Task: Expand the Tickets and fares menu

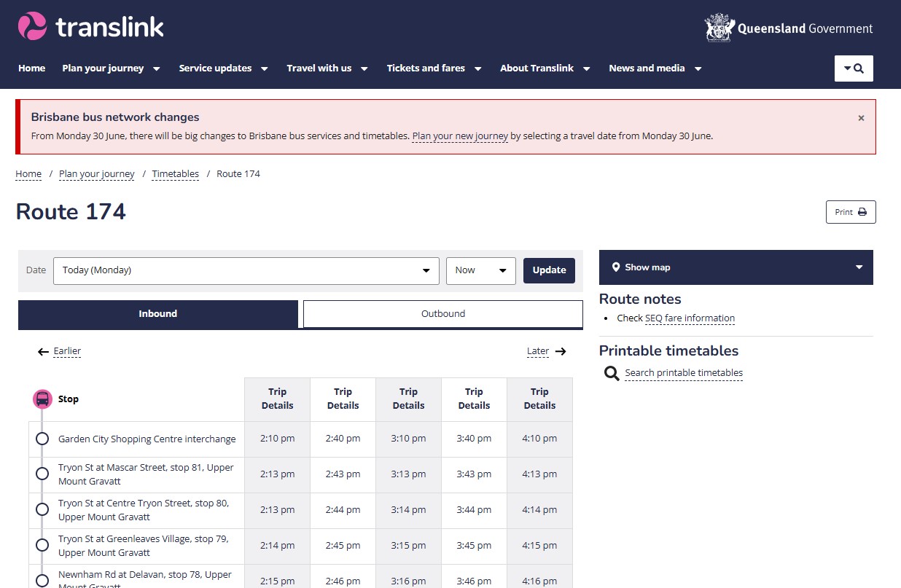Action: point(434,68)
